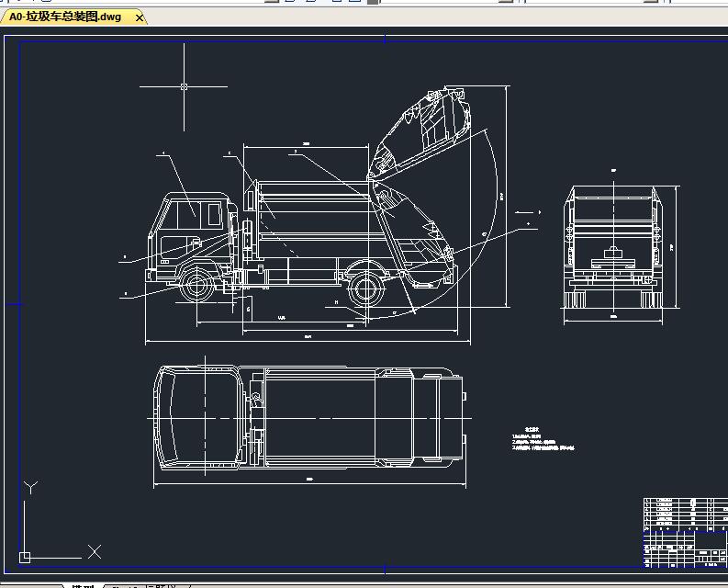Image resolution: width=728 pixels, height=588 pixels.
Task: Select the title block table in the drawing
Action: point(685,532)
